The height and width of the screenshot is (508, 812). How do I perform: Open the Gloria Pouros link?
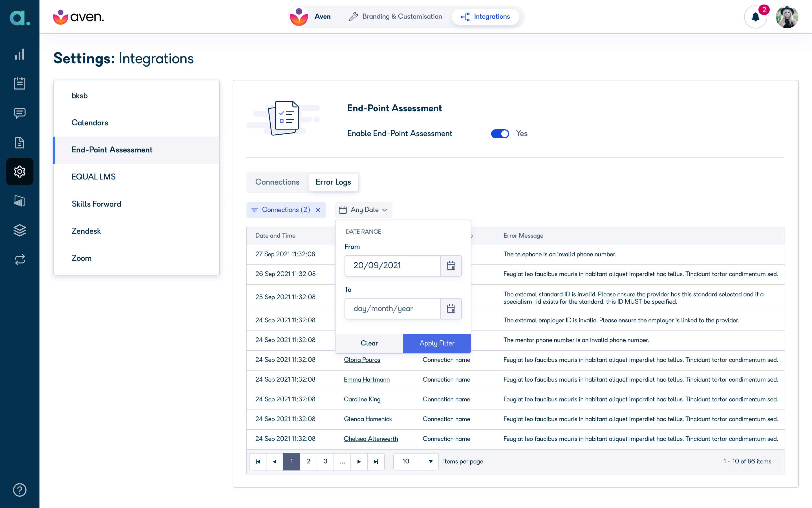coord(362,360)
